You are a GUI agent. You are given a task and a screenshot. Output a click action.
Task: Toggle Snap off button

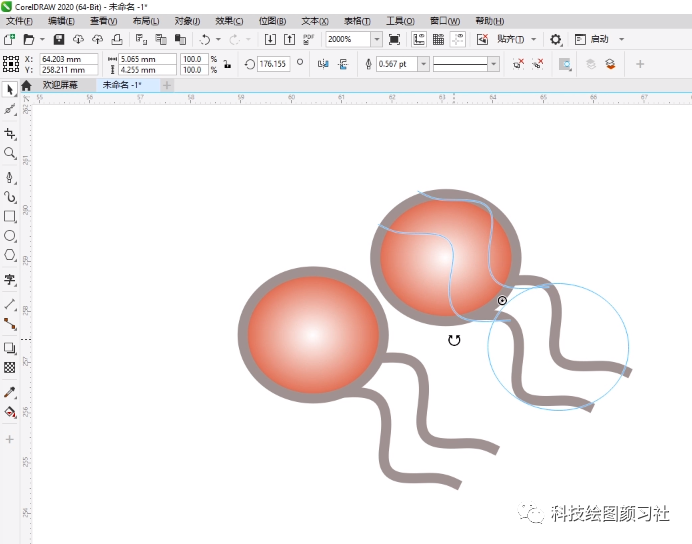482,39
